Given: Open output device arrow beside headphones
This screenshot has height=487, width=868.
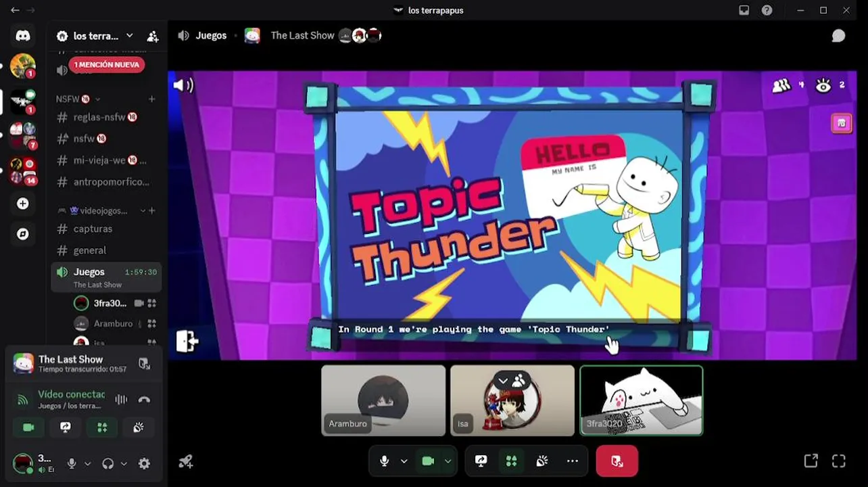Looking at the screenshot, I should tap(124, 463).
